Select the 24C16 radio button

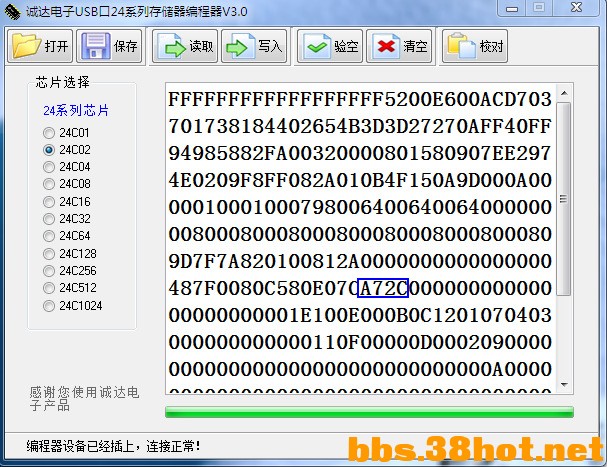(67, 201)
